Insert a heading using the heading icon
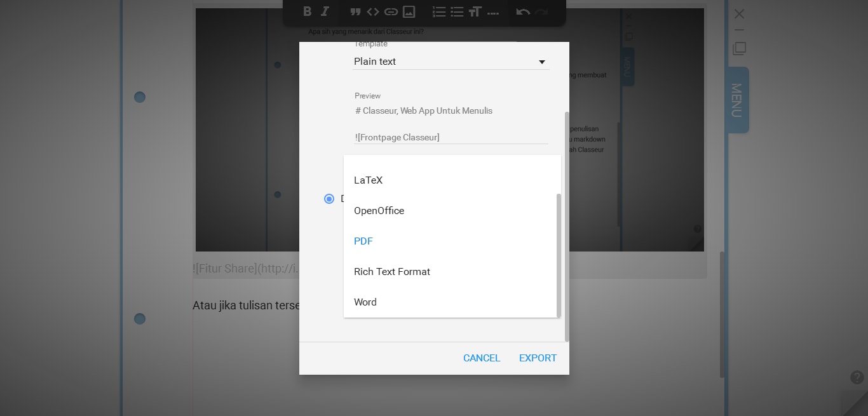The image size is (868, 416). pyautogui.click(x=475, y=11)
